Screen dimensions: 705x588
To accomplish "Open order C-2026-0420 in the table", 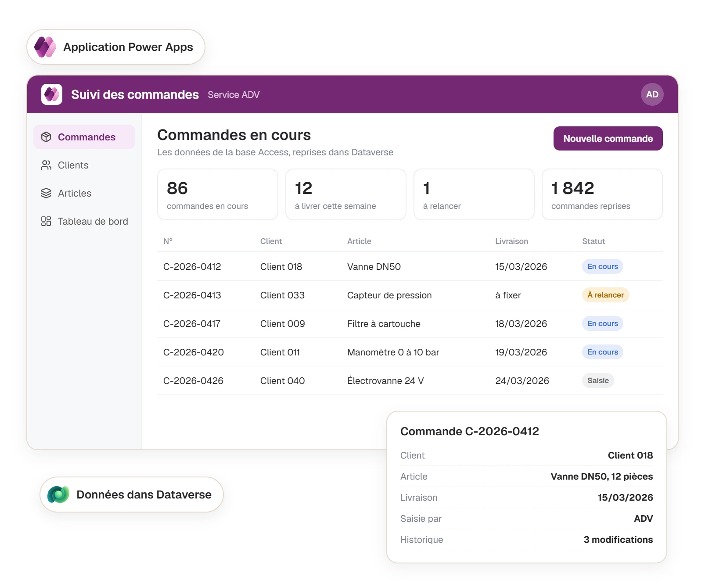I will [410, 352].
